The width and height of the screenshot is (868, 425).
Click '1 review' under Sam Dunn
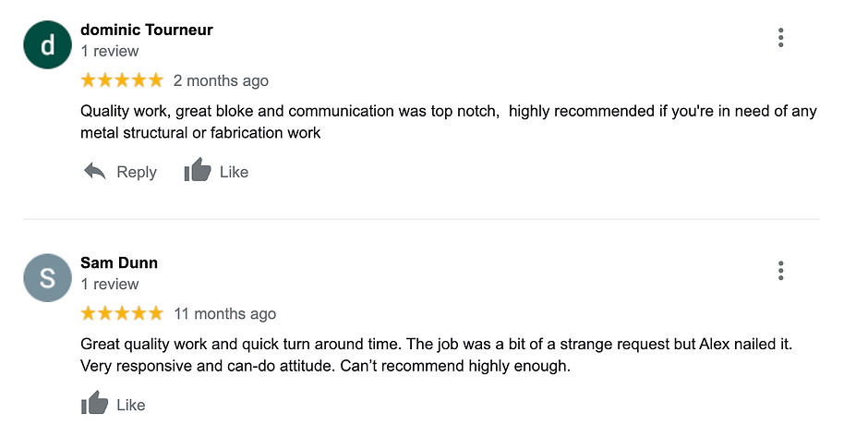click(110, 285)
